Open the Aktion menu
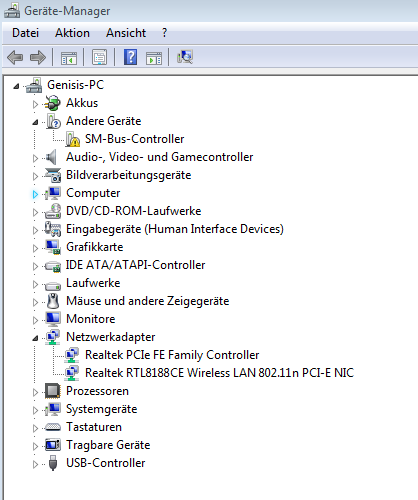The height and width of the screenshot is (500, 418). tap(72, 33)
